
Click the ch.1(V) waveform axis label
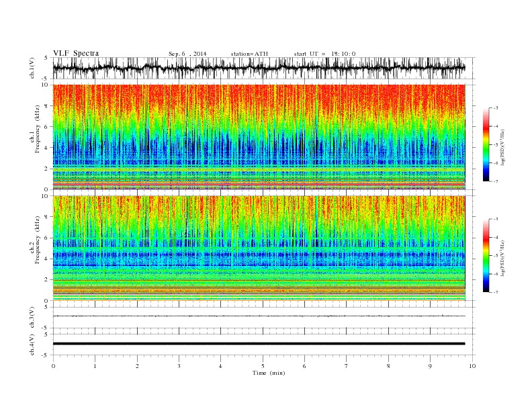pyautogui.click(x=32, y=68)
